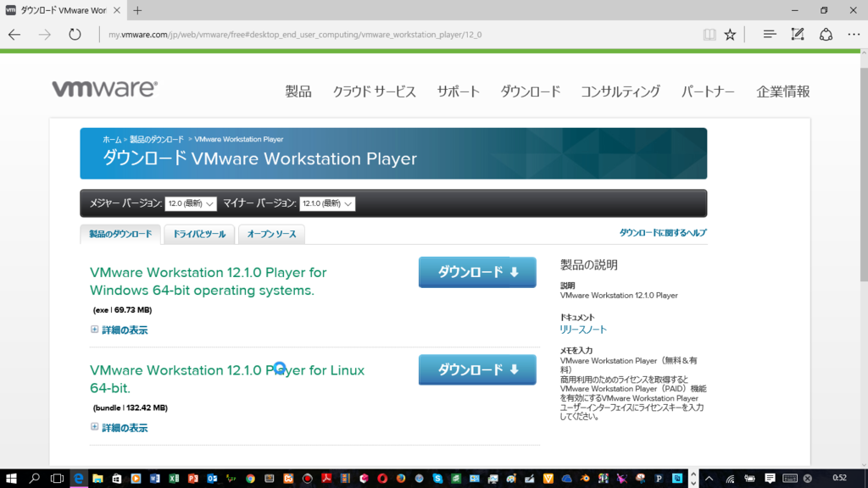Image resolution: width=868 pixels, height=488 pixels.
Task: Click the 製品の説明 heading text
Action: pyautogui.click(x=589, y=264)
